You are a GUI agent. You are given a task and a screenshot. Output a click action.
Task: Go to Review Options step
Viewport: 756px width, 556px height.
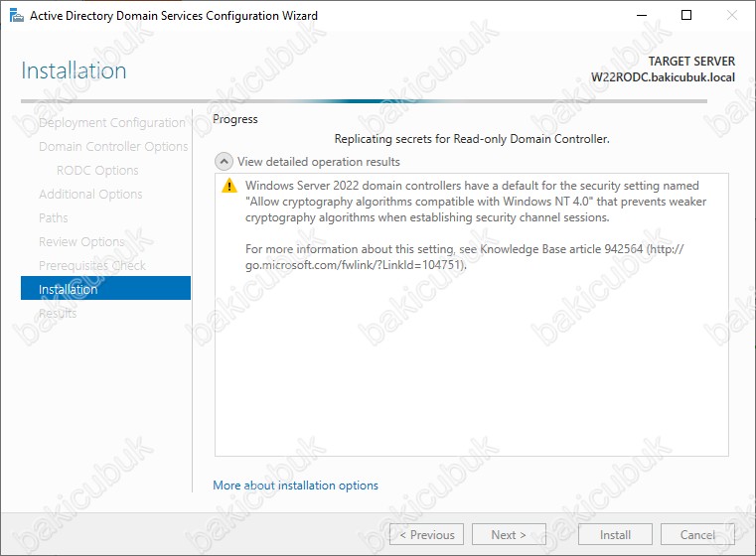click(80, 242)
